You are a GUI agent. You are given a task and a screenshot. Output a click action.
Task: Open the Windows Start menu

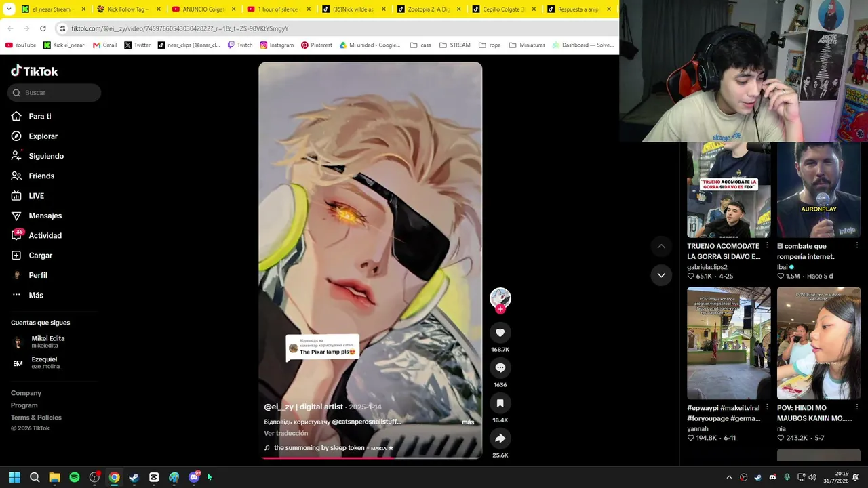15,477
